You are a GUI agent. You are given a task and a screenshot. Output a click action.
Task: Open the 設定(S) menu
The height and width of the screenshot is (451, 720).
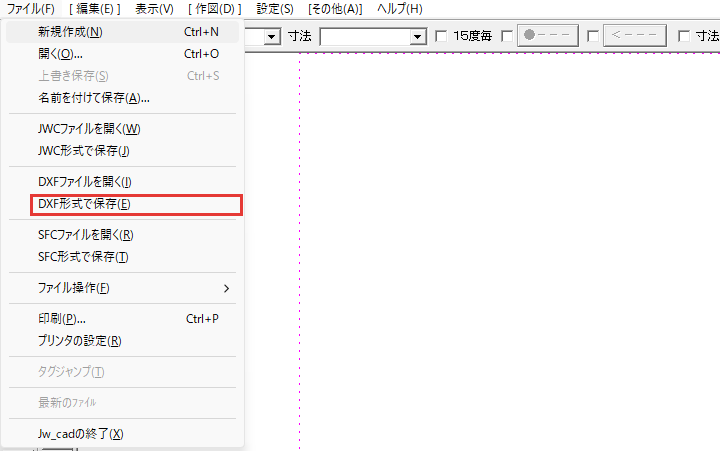point(275,9)
